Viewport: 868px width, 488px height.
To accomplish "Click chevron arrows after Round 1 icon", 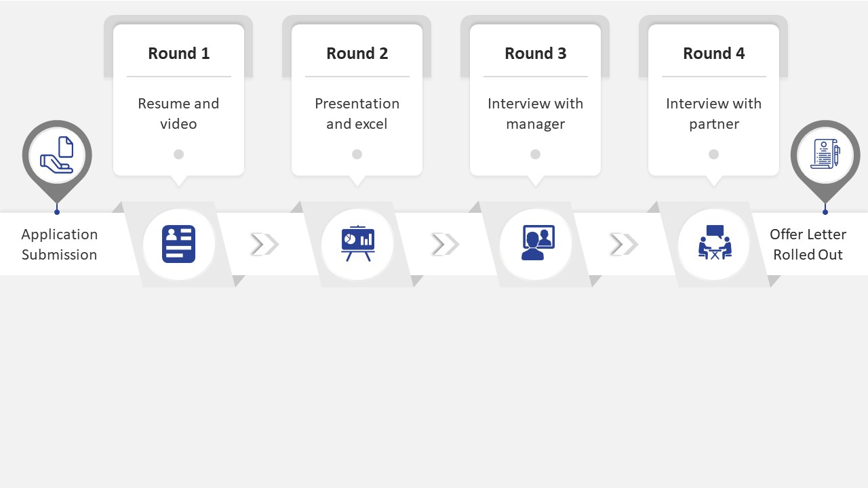I will 264,244.
